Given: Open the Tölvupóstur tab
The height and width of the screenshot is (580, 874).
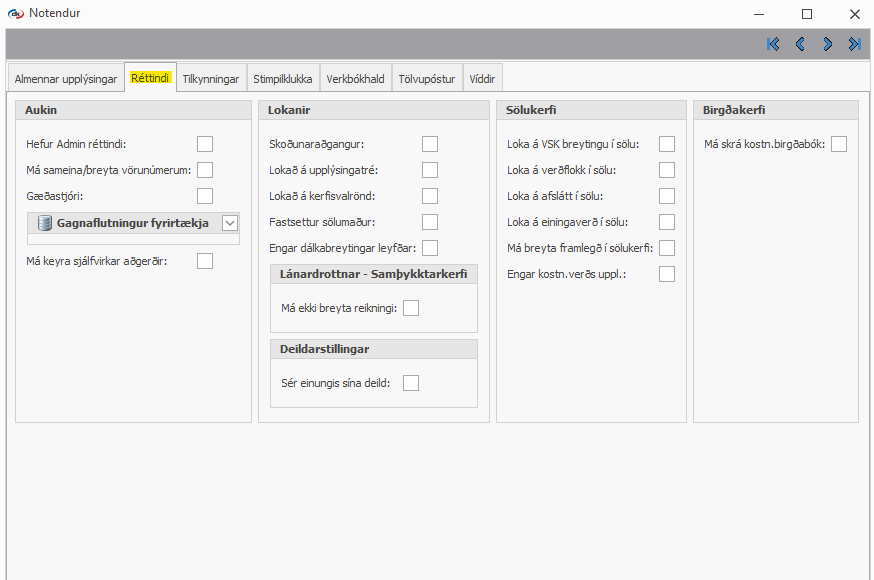Looking at the screenshot, I should point(427,79).
